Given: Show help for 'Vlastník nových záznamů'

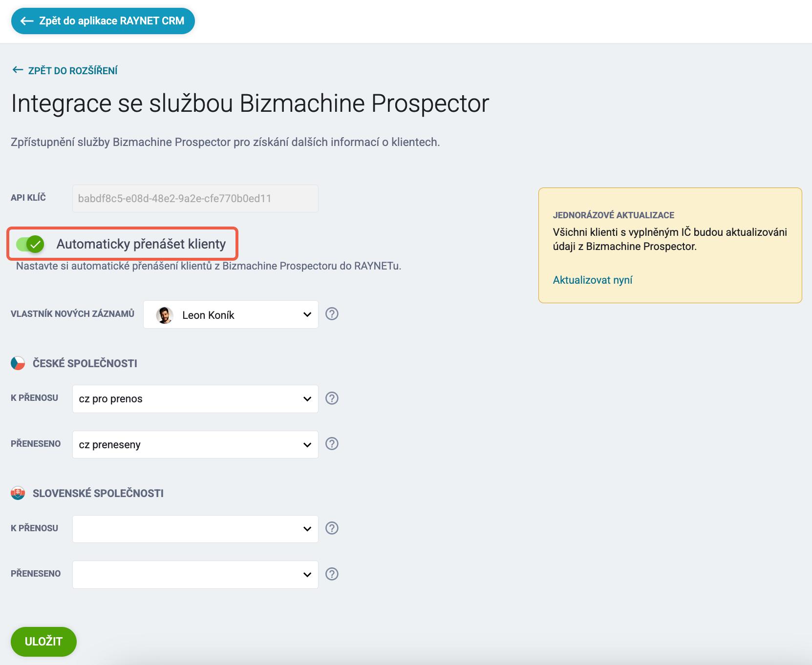Looking at the screenshot, I should [332, 314].
